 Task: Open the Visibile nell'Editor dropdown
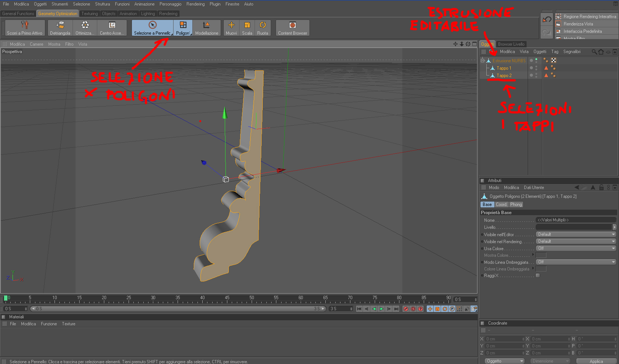pos(576,234)
